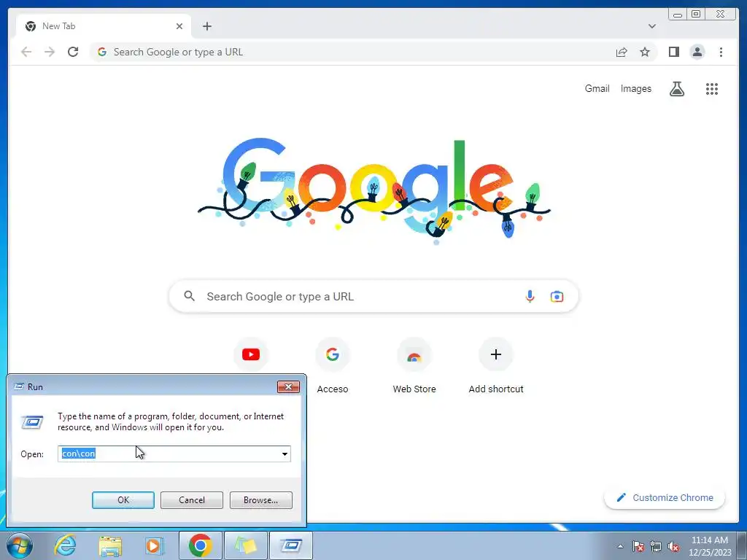This screenshot has height=560, width=747.
Task: Close the Run dialog
Action: (x=288, y=386)
